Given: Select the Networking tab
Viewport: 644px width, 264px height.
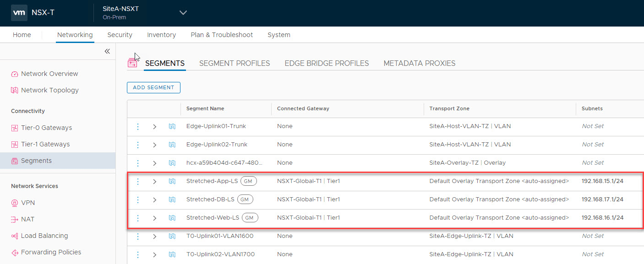Looking at the screenshot, I should (75, 35).
